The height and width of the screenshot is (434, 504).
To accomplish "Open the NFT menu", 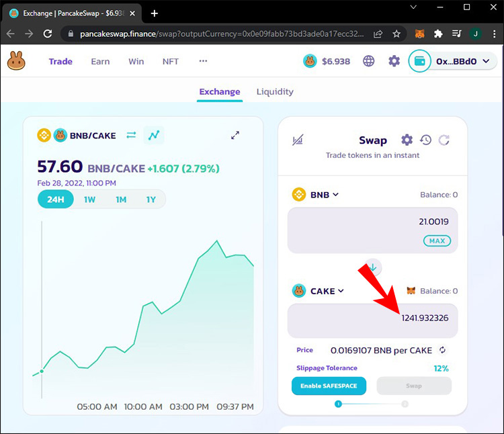I will (x=171, y=61).
